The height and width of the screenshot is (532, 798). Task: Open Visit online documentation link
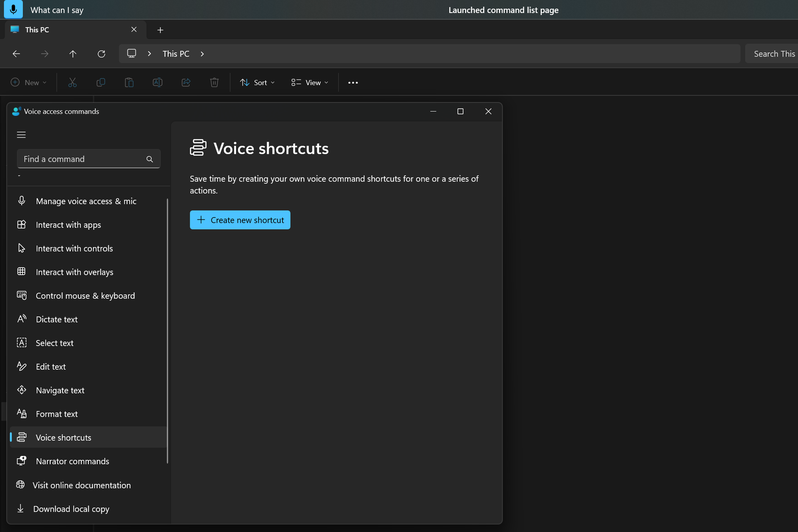[x=81, y=485]
